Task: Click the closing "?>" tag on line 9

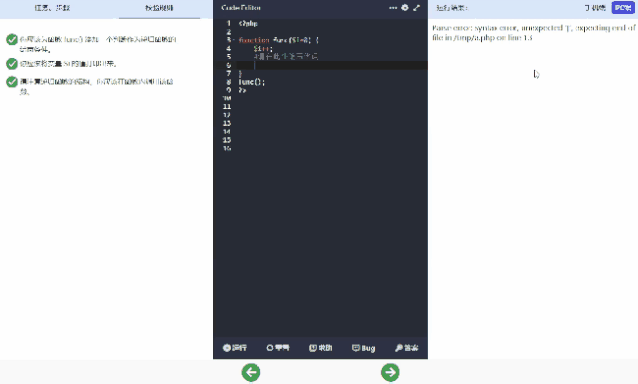Action: pos(243,90)
